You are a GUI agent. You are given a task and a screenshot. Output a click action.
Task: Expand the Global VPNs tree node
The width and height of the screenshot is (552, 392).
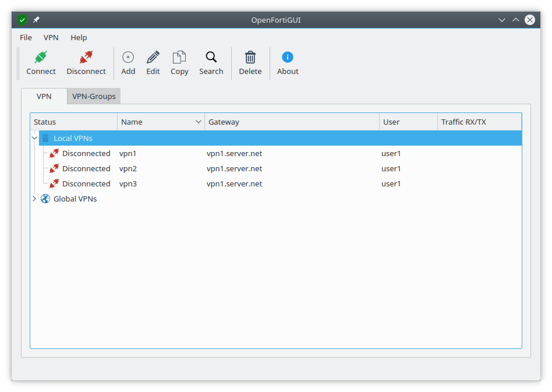pyautogui.click(x=34, y=199)
